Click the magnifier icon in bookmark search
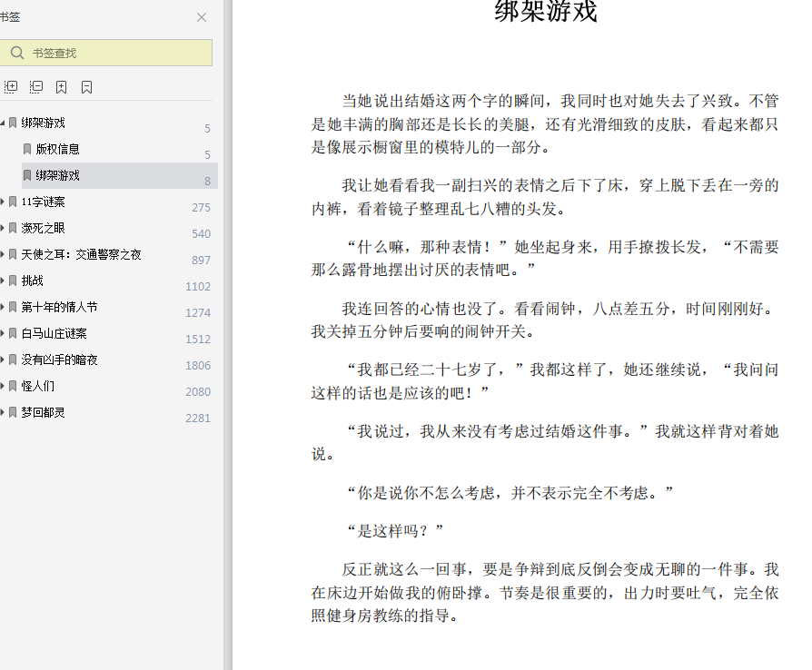812x670 pixels. coord(17,53)
